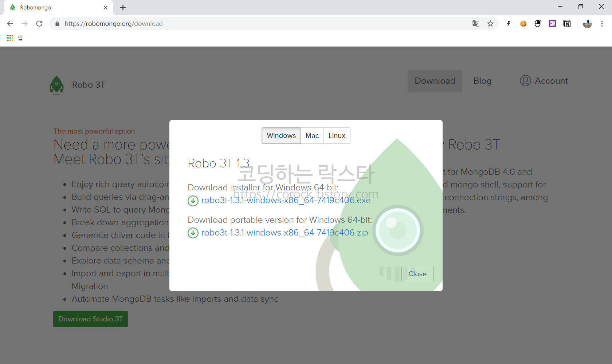Open the Account page link
Image resolution: width=612 pixels, height=364 pixels.
coord(551,81)
